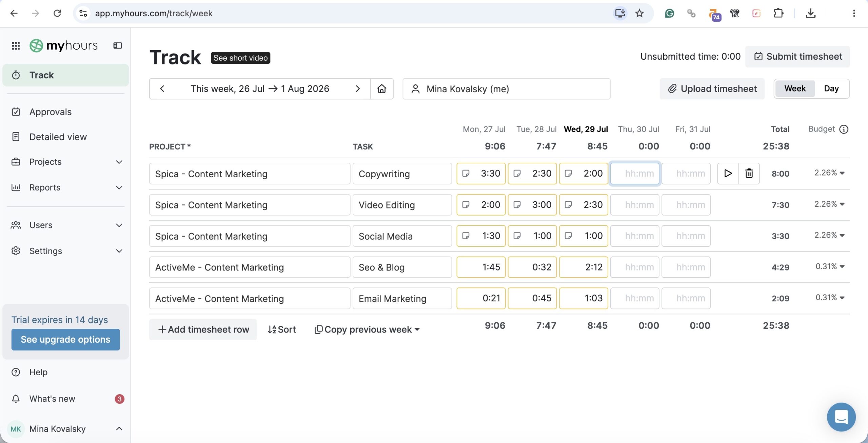Click See short video badge

[x=240, y=58]
